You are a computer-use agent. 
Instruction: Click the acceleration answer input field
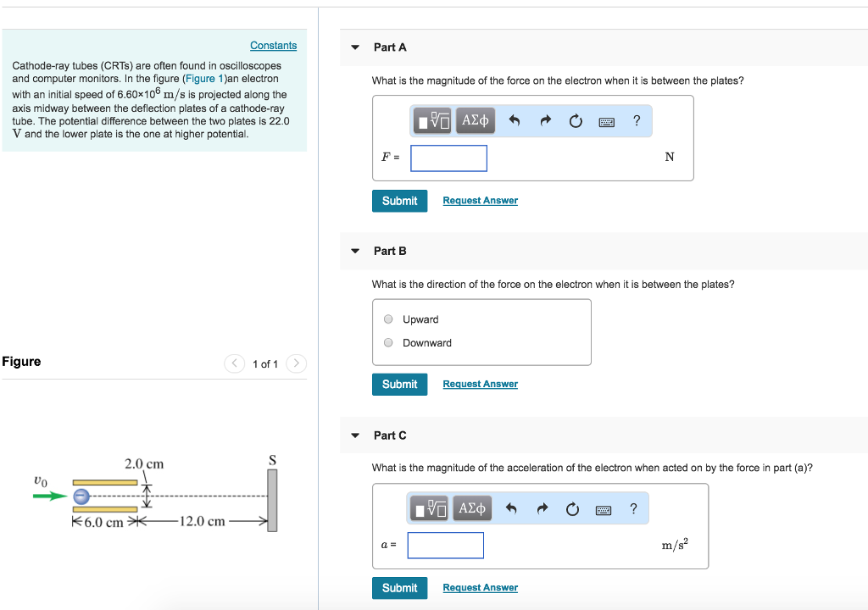point(446,546)
